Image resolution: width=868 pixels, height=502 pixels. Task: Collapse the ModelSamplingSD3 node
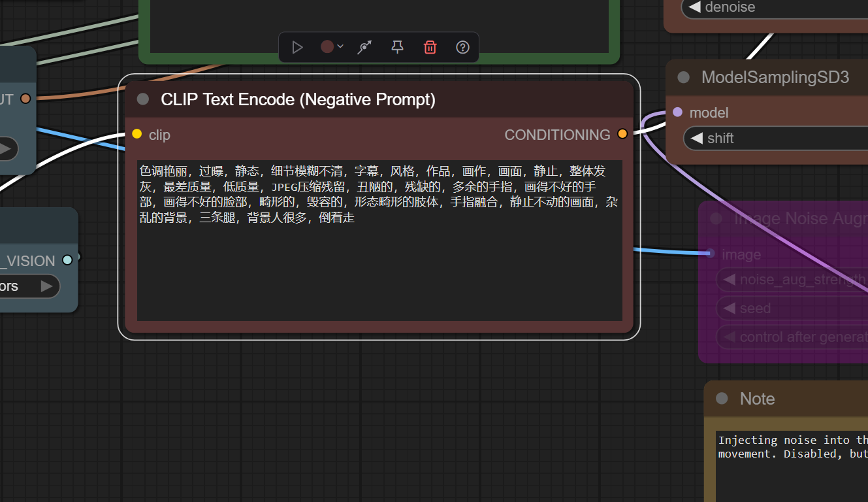pos(684,77)
